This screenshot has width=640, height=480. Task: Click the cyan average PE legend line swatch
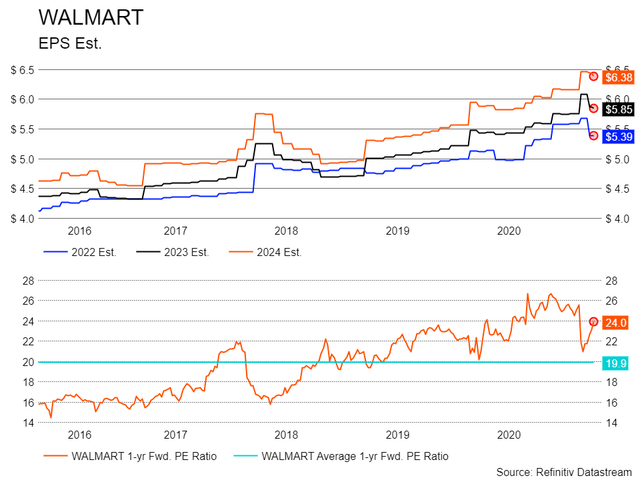[246, 456]
